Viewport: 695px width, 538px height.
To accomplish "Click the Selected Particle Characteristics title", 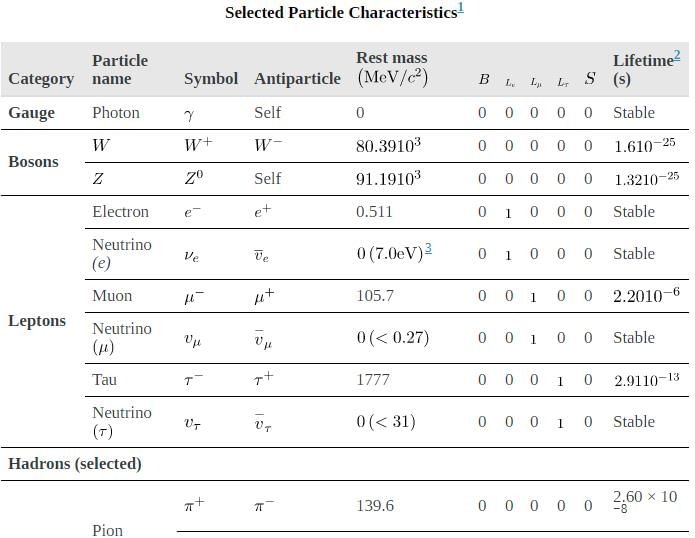I will point(341,13).
